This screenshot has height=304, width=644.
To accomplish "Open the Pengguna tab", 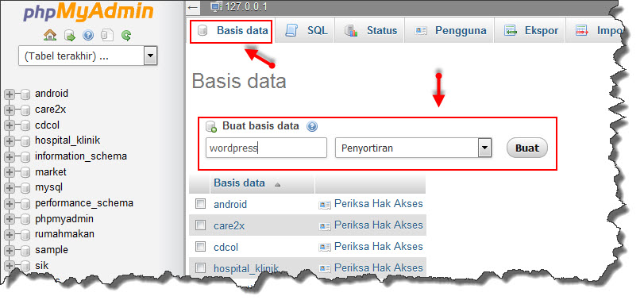I will (x=449, y=31).
